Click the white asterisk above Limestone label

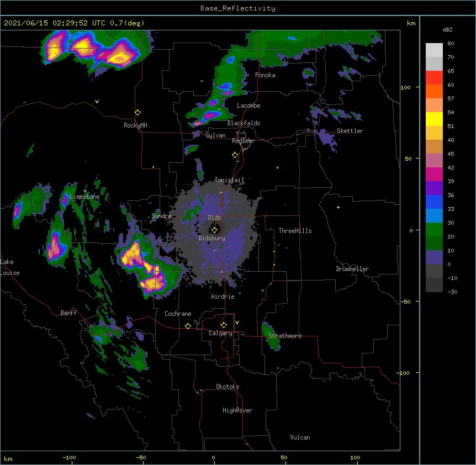coord(85,191)
